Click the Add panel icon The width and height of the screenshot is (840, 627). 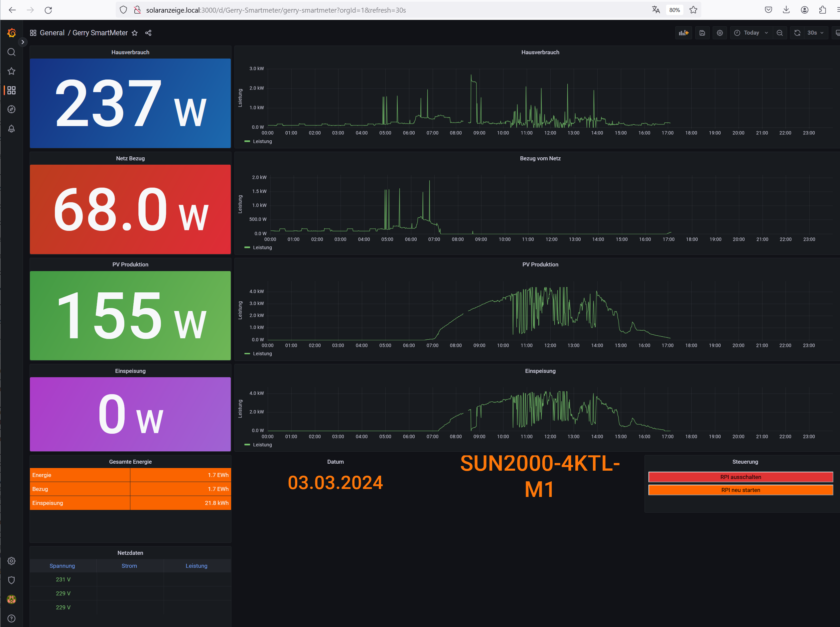coord(683,33)
